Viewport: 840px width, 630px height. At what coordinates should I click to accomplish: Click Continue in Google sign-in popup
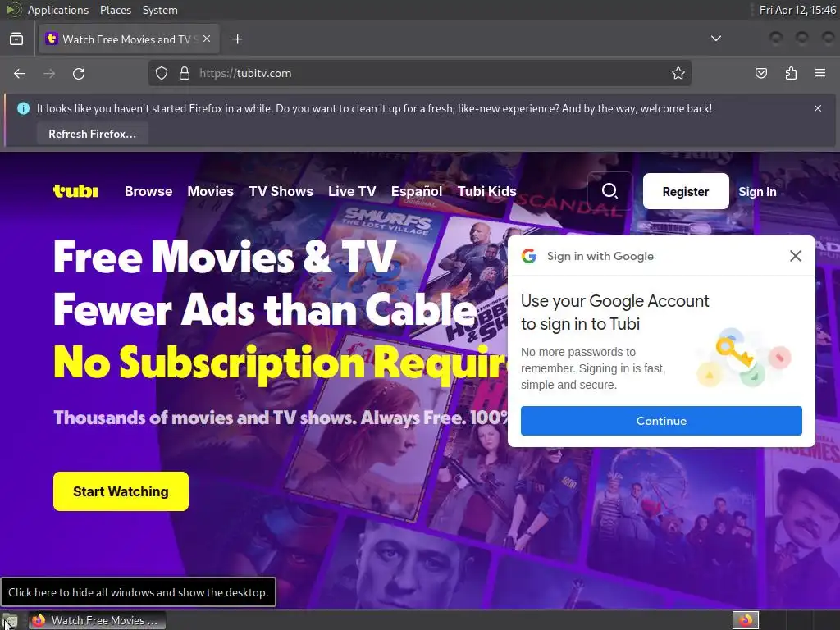(661, 421)
